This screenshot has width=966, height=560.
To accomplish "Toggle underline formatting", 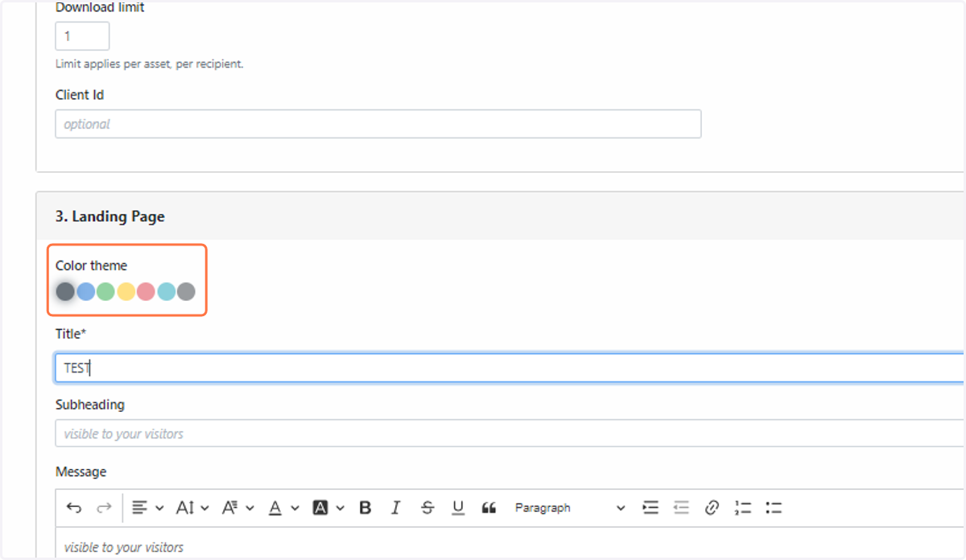I will [458, 508].
